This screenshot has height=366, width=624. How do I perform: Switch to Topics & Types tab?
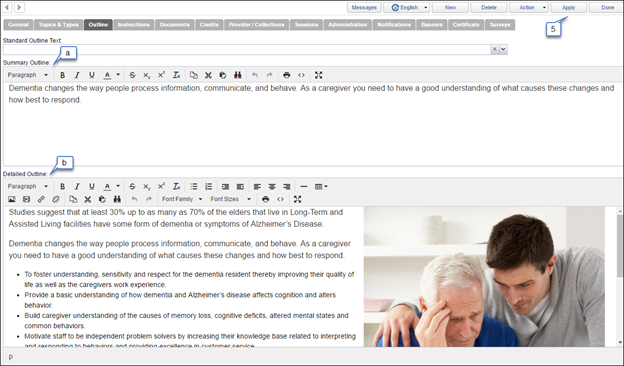pyautogui.click(x=58, y=25)
